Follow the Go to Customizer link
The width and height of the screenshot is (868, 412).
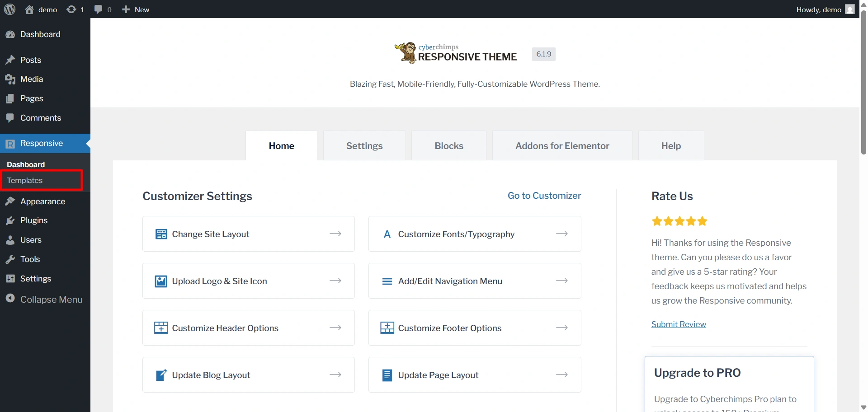pyautogui.click(x=544, y=196)
